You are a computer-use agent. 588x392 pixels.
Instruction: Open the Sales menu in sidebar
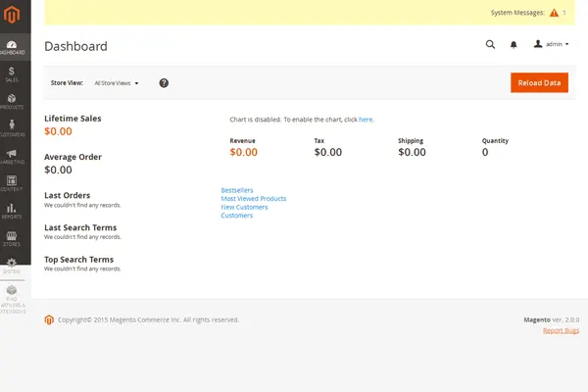tap(12, 73)
